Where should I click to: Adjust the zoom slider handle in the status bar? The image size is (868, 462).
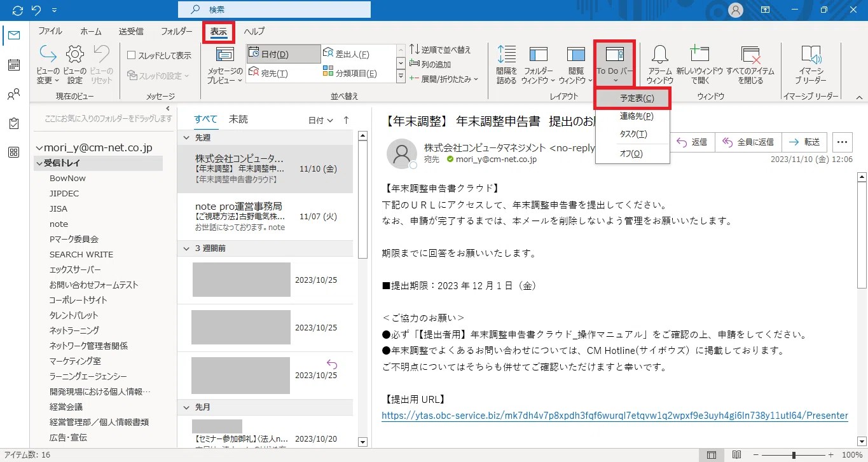point(794,455)
